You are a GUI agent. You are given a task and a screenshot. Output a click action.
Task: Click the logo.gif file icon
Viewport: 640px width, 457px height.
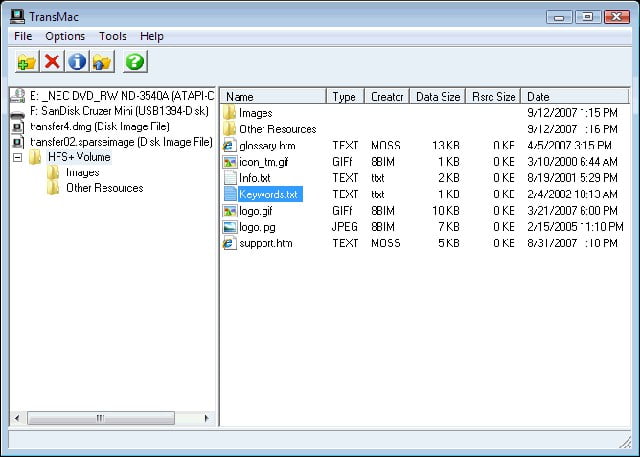(x=230, y=211)
